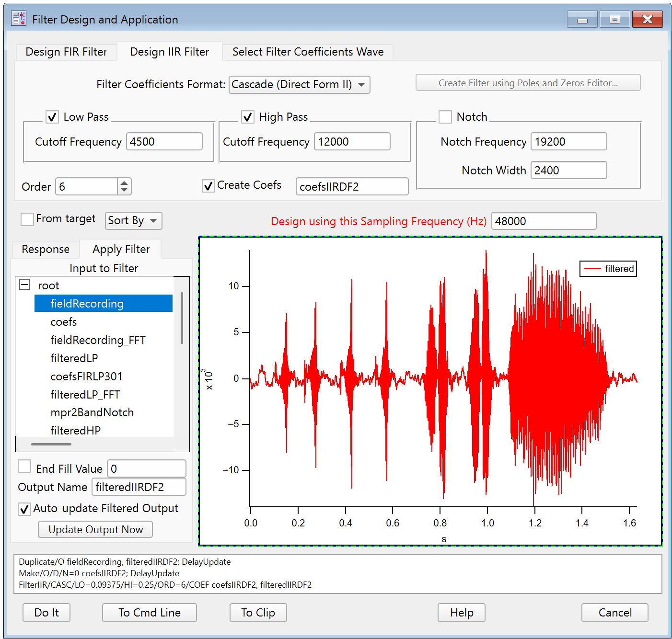Click the Filter Design app icon in title bar
Screen dimensions: 672x639
coord(19,19)
